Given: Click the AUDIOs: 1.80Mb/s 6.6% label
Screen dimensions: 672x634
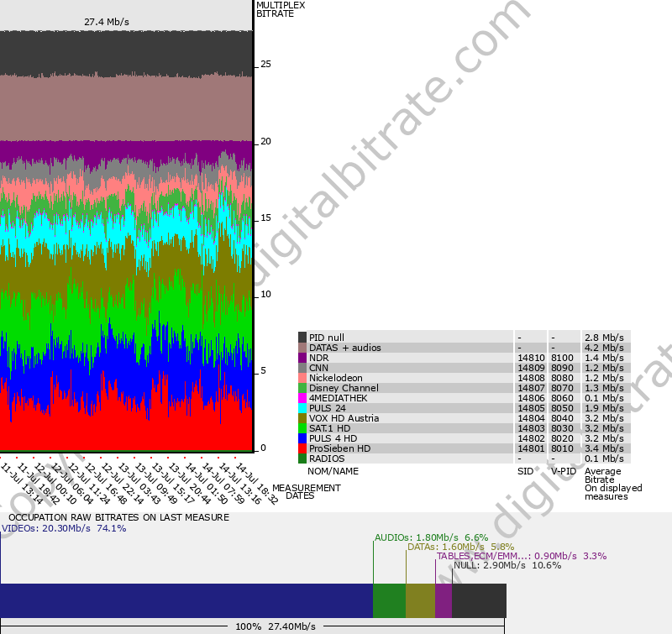Looking at the screenshot, I should pyautogui.click(x=431, y=537).
